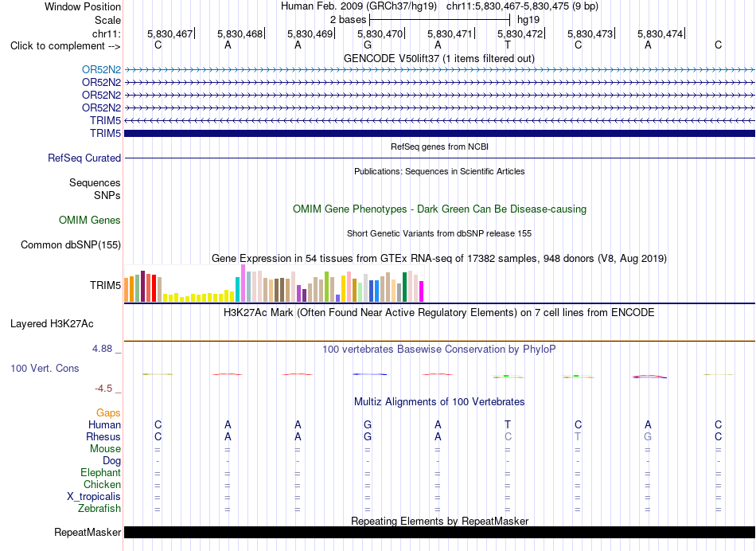
Task: Click base T in the top ruler sequence
Action: tap(507, 45)
